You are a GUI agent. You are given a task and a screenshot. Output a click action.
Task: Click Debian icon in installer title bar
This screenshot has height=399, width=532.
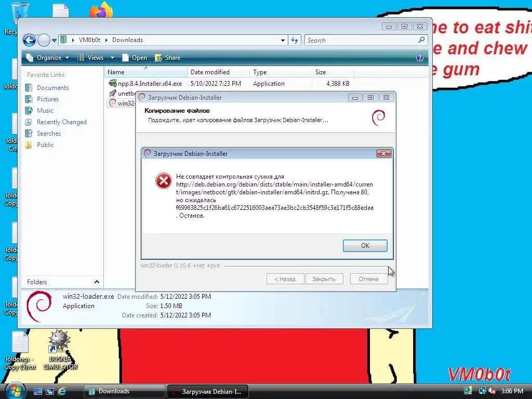coord(142,97)
